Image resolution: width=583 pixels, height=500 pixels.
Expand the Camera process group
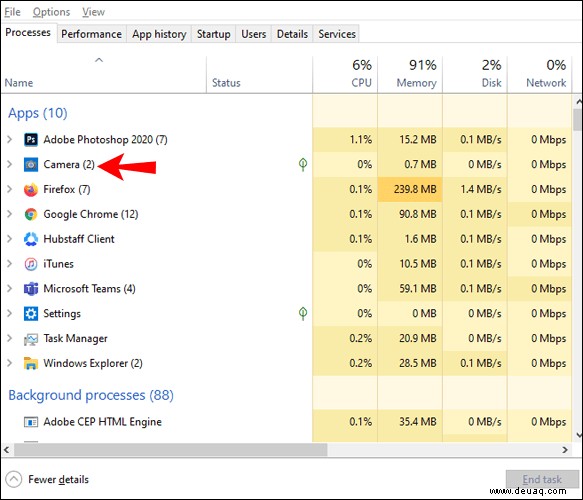[10, 164]
